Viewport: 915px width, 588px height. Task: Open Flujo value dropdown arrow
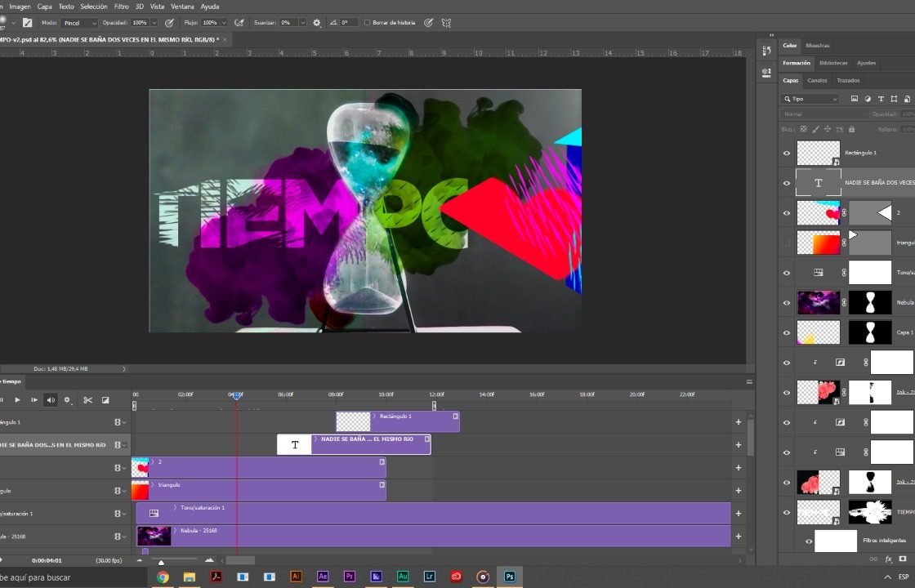[x=224, y=23]
